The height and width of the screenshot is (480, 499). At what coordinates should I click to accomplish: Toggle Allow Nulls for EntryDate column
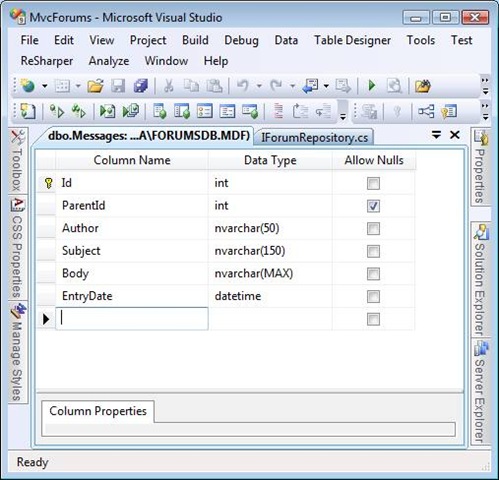pos(373,297)
